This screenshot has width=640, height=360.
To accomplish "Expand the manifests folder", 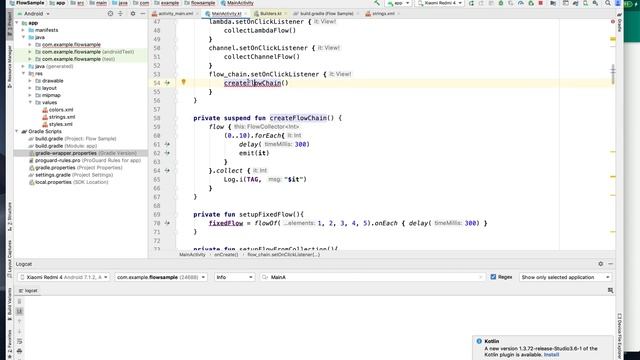I will 23,30.
